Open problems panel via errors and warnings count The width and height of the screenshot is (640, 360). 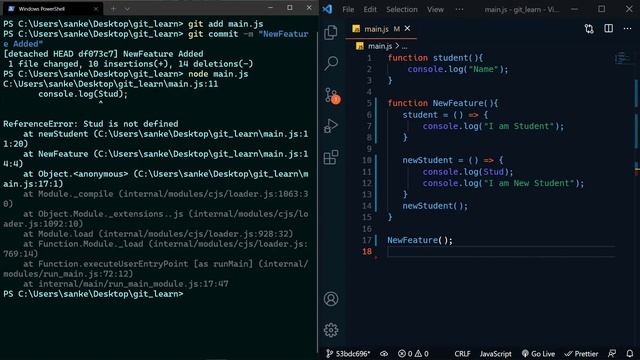pyautogui.click(x=413, y=353)
